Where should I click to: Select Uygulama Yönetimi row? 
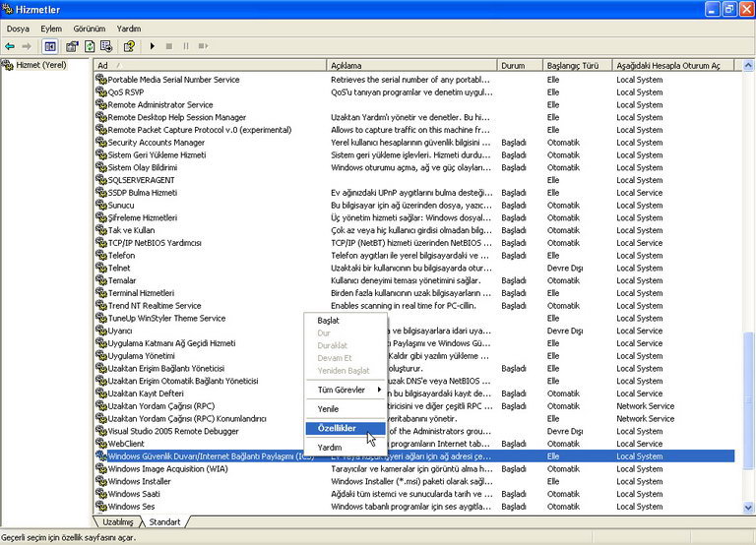pos(414,355)
